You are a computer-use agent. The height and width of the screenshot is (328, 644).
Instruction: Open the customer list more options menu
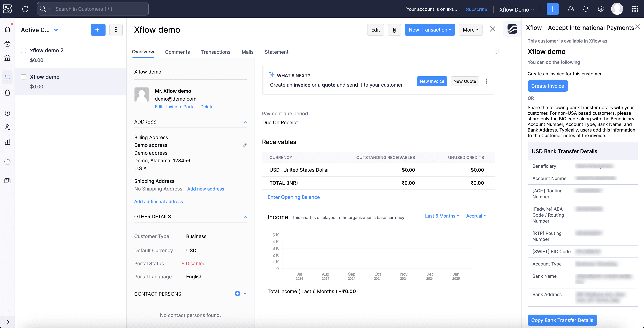pyautogui.click(x=116, y=30)
